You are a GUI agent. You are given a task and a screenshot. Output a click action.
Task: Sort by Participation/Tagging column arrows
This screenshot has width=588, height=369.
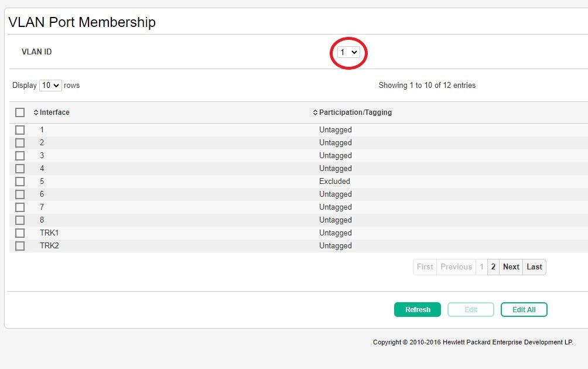point(316,112)
